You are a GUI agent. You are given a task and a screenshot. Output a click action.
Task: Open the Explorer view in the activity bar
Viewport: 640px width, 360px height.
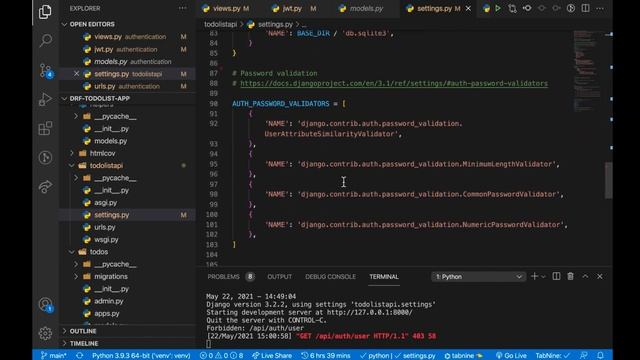point(45,11)
